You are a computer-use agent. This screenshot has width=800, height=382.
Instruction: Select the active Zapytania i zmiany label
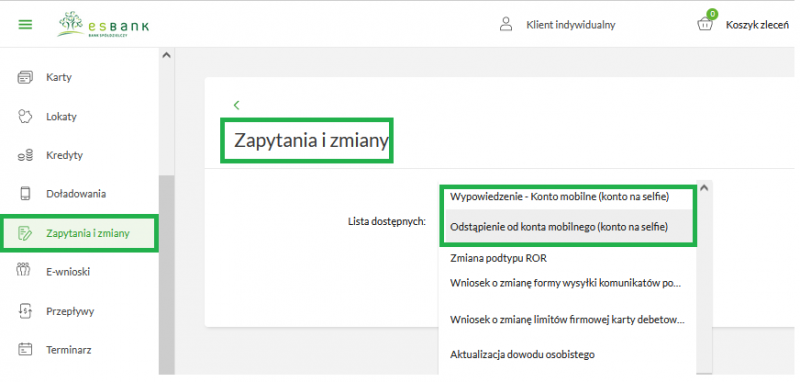click(x=88, y=234)
